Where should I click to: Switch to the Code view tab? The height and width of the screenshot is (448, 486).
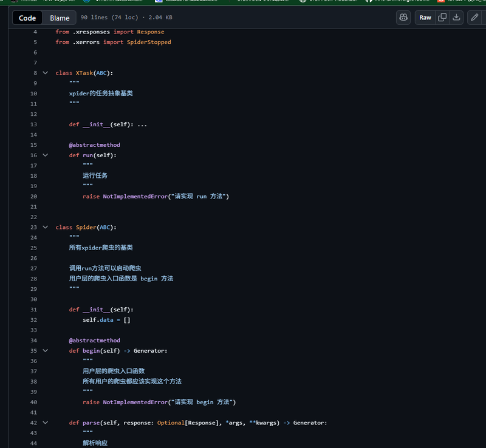[x=27, y=18]
